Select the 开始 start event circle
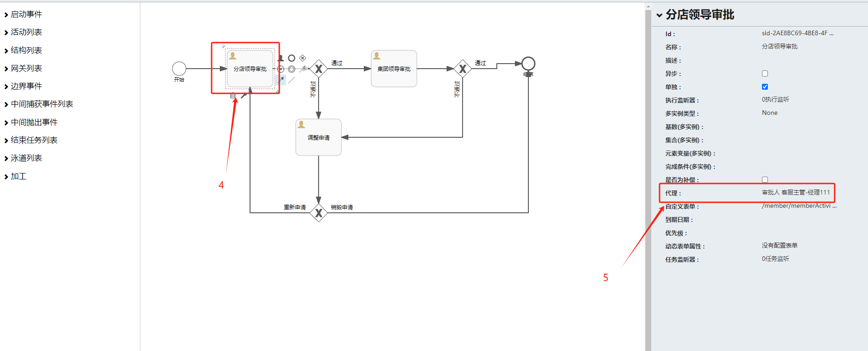The image size is (868, 351). coord(179,69)
